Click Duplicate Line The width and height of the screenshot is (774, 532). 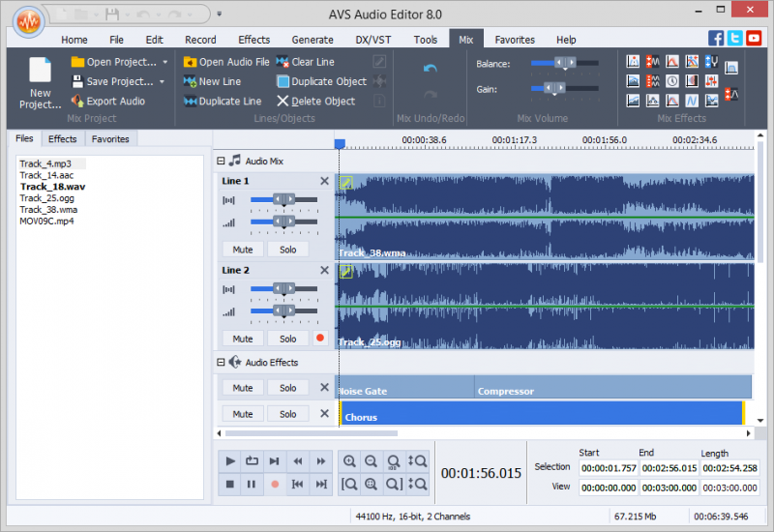223,102
